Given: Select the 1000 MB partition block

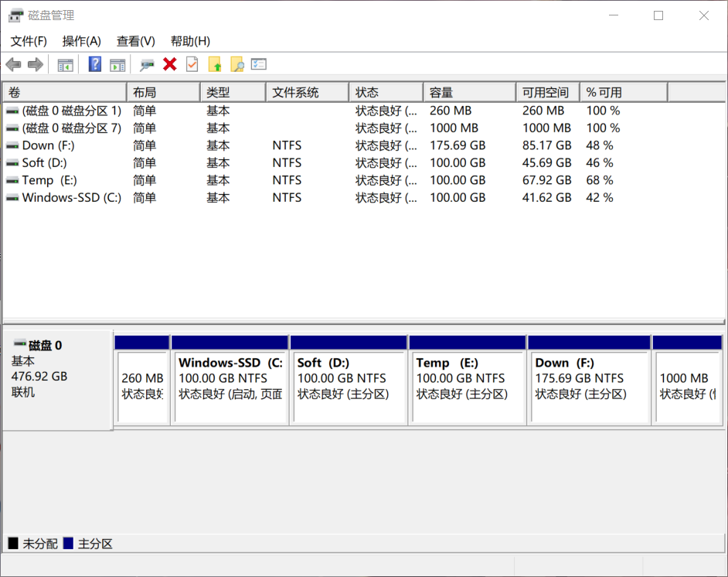Looking at the screenshot, I should point(687,380).
